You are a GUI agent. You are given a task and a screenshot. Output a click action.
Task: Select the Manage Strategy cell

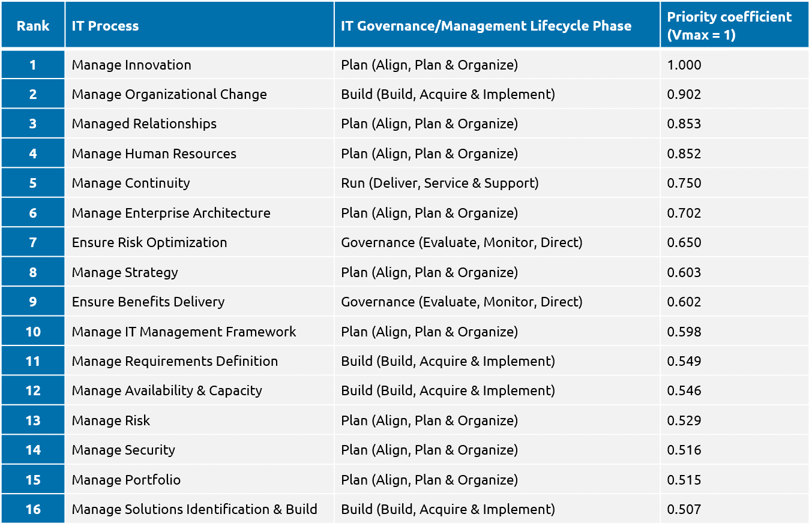point(125,272)
